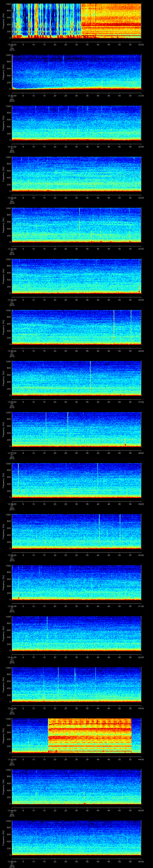Click the spectrogram for minute 13:44:00
The width and height of the screenshot is (153, 868).
tap(77, 786)
